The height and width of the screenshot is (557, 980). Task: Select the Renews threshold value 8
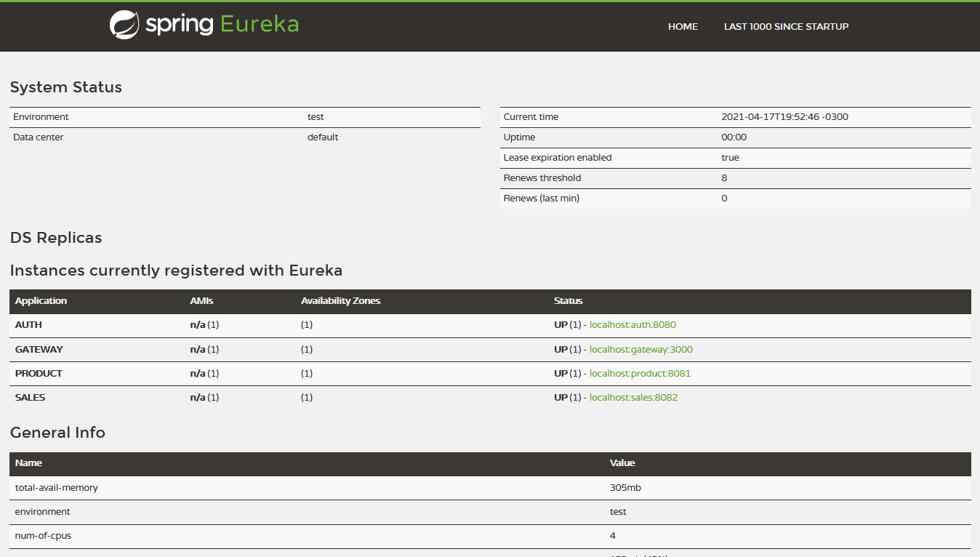[x=724, y=178]
